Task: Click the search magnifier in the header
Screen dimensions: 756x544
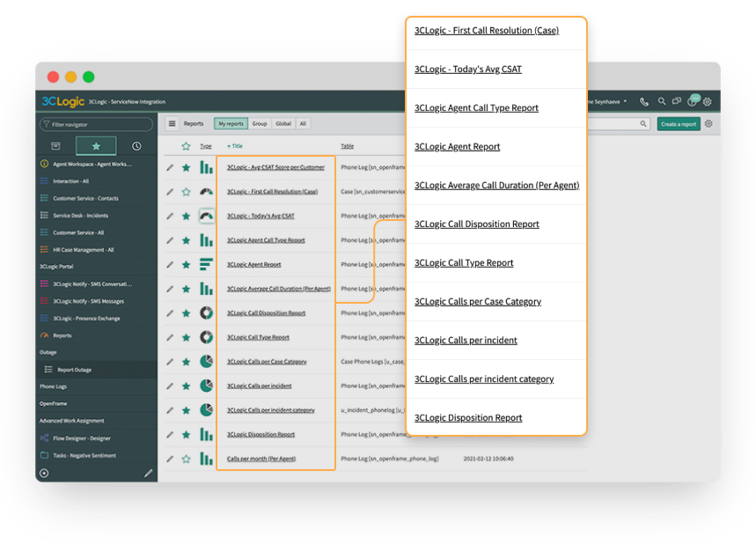Action: pos(662,101)
